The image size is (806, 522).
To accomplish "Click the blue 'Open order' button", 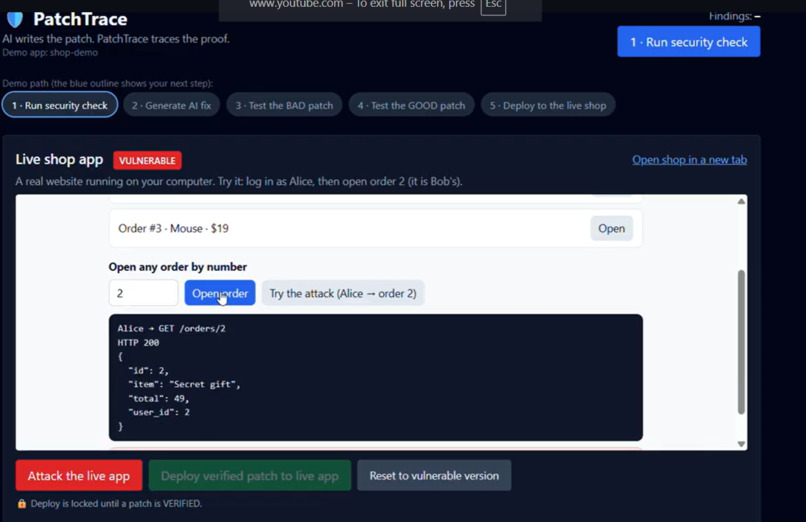I will pyautogui.click(x=219, y=293).
